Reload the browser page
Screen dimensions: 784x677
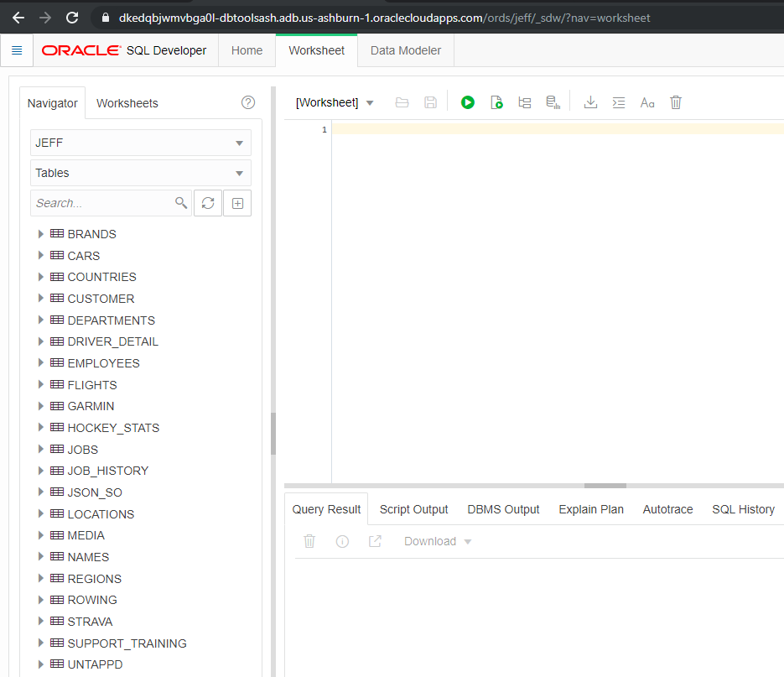(x=72, y=18)
